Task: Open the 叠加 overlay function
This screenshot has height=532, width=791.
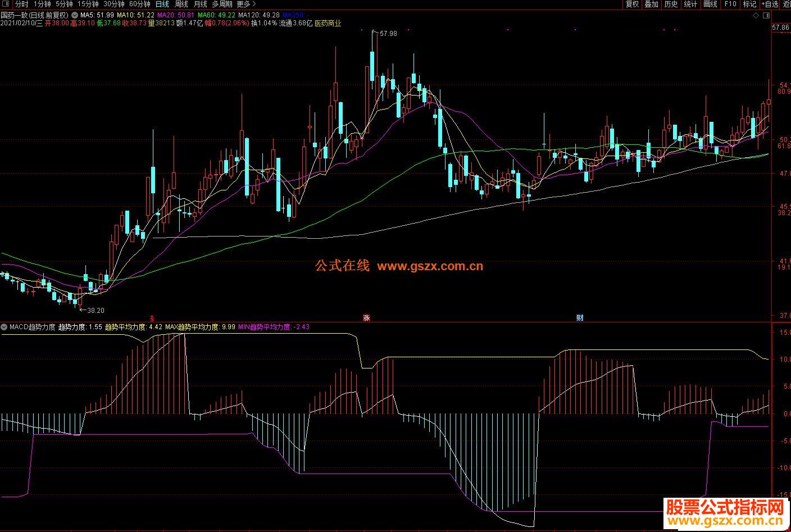Action: (652, 4)
